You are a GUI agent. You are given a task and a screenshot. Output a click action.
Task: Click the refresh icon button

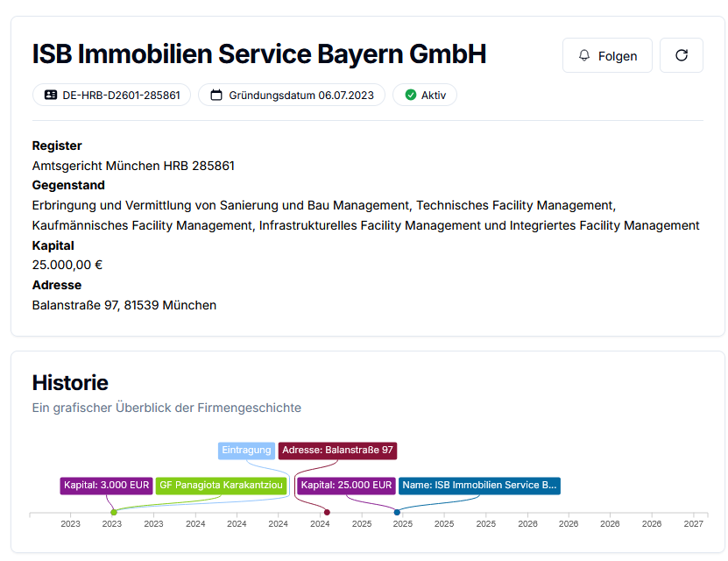coord(681,55)
